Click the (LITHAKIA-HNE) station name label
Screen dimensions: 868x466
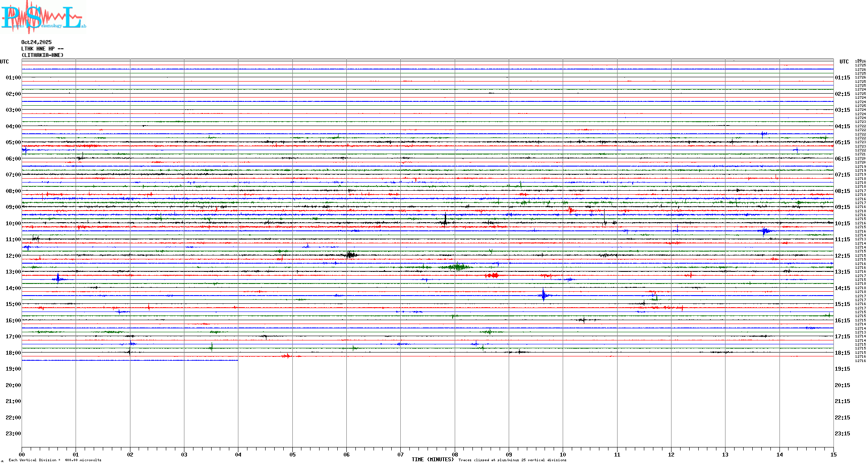pos(42,55)
